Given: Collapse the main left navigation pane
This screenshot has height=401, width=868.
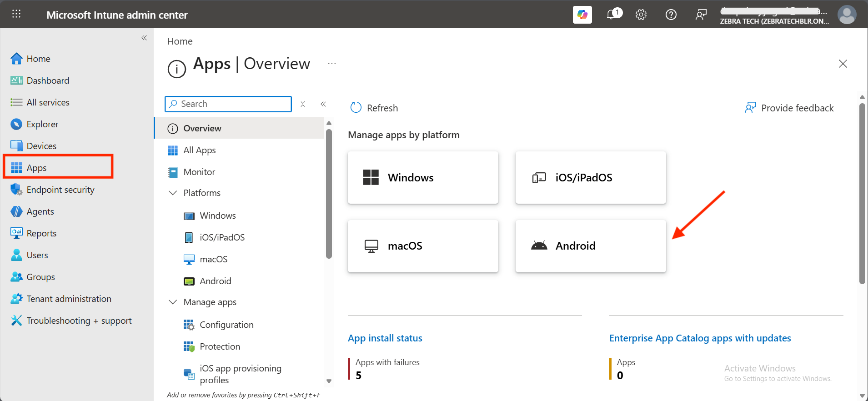Looking at the screenshot, I should click(x=144, y=38).
